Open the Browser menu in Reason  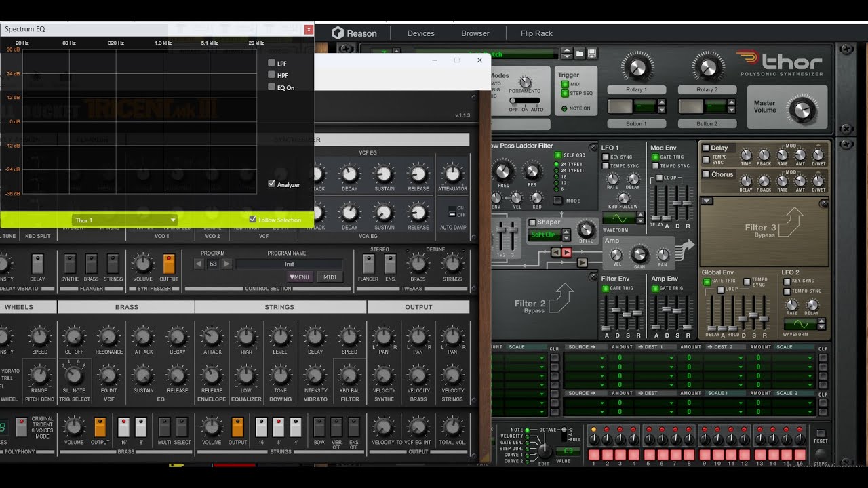coord(475,33)
